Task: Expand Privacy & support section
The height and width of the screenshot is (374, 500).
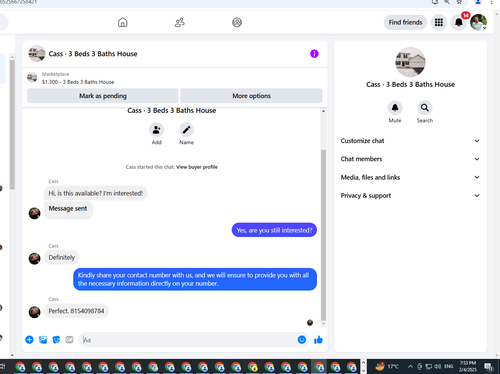Action: coord(410,196)
